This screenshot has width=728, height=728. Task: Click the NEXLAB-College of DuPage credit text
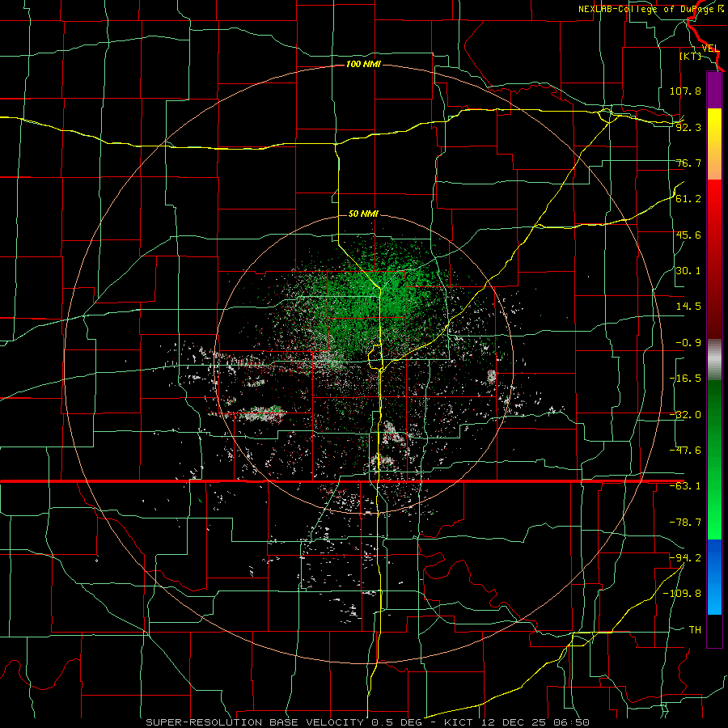646,9
